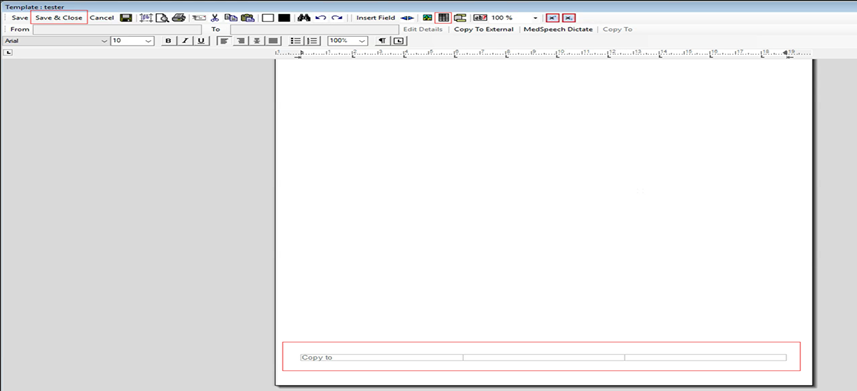The height and width of the screenshot is (391, 857).
Task: Click the Copy to table cell
Action: click(x=381, y=358)
